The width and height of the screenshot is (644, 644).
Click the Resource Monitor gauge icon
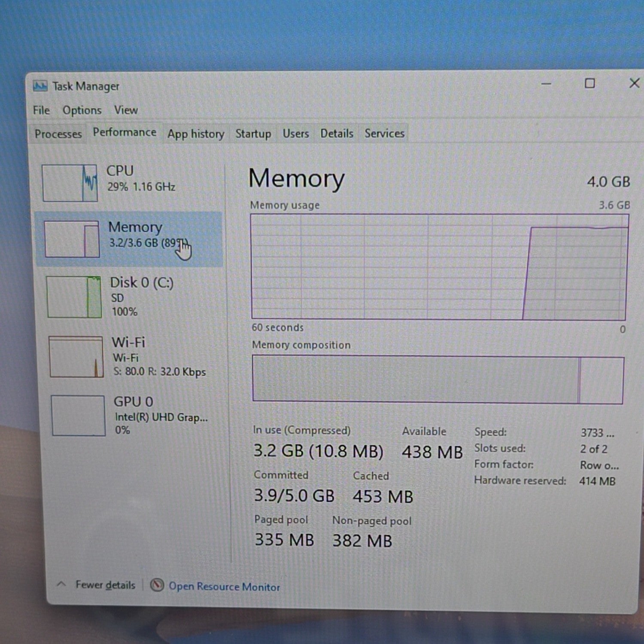pos(157,585)
